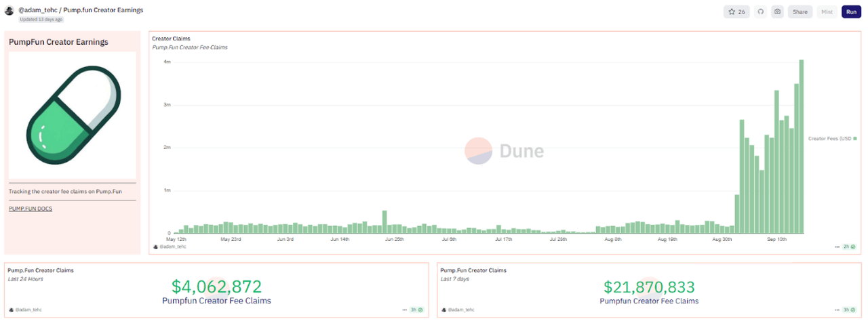Click the Aug 19th x-axis label

point(667,239)
